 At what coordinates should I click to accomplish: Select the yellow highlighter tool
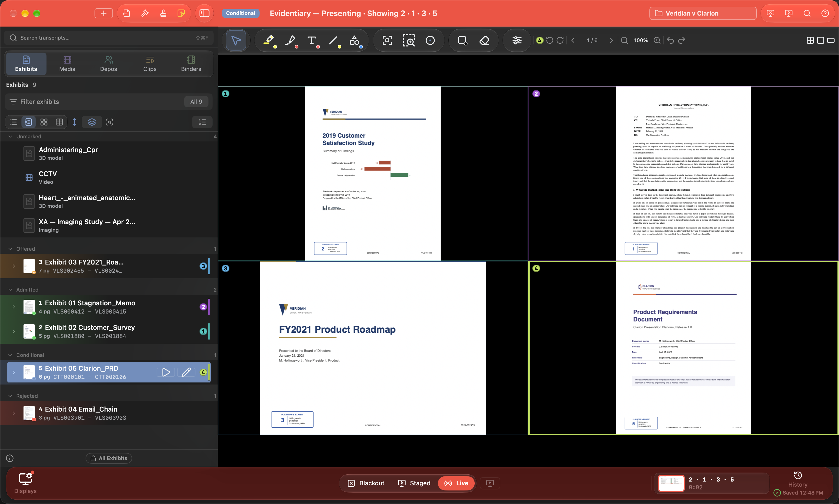click(x=269, y=40)
